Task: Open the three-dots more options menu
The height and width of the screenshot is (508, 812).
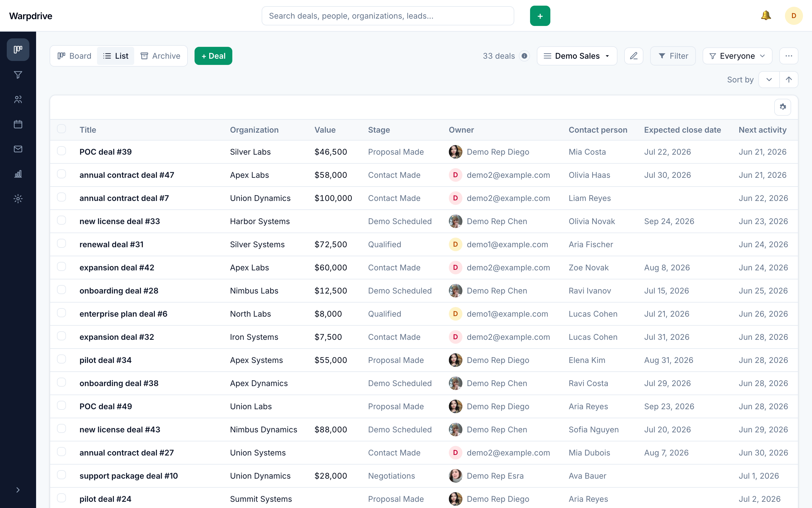Action: [x=789, y=56]
